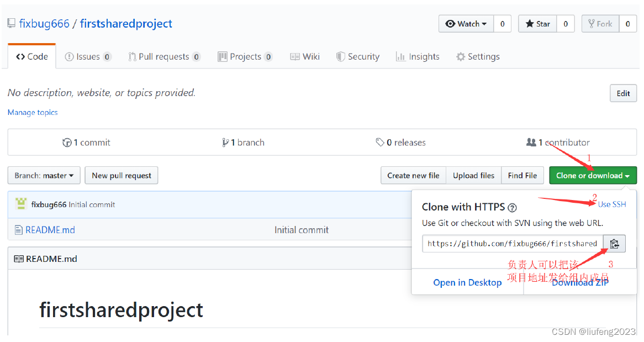
Task: Click the Pull requests merge icon
Action: 132,57
